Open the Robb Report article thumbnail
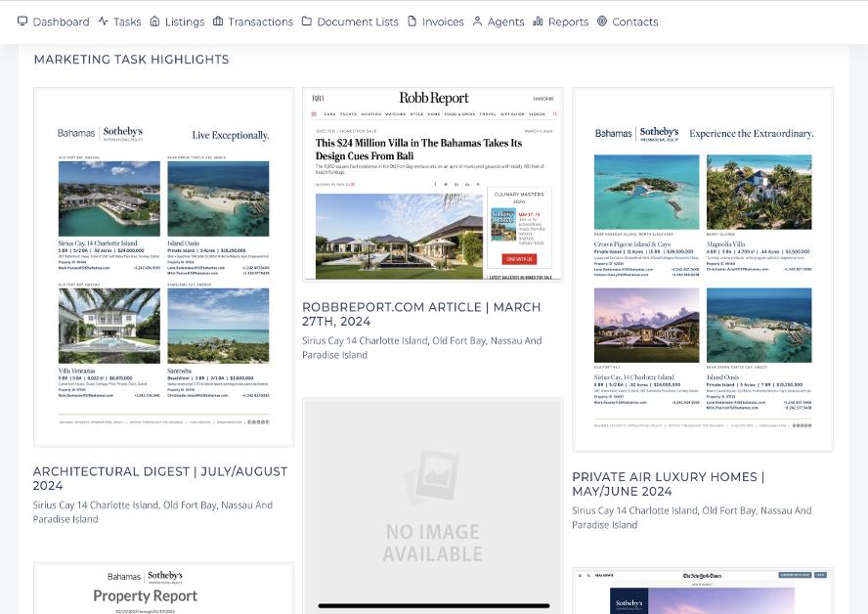Image resolution: width=868 pixels, height=614 pixels. click(433, 185)
